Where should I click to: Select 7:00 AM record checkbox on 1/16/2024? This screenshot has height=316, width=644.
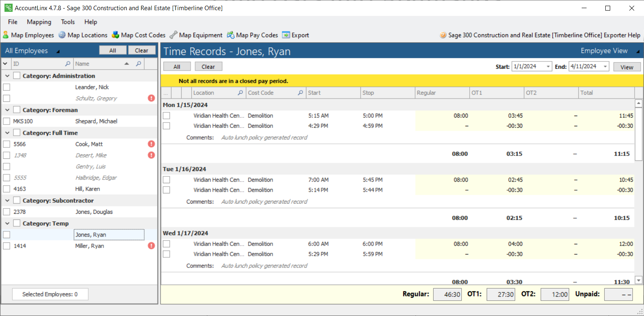[166, 180]
